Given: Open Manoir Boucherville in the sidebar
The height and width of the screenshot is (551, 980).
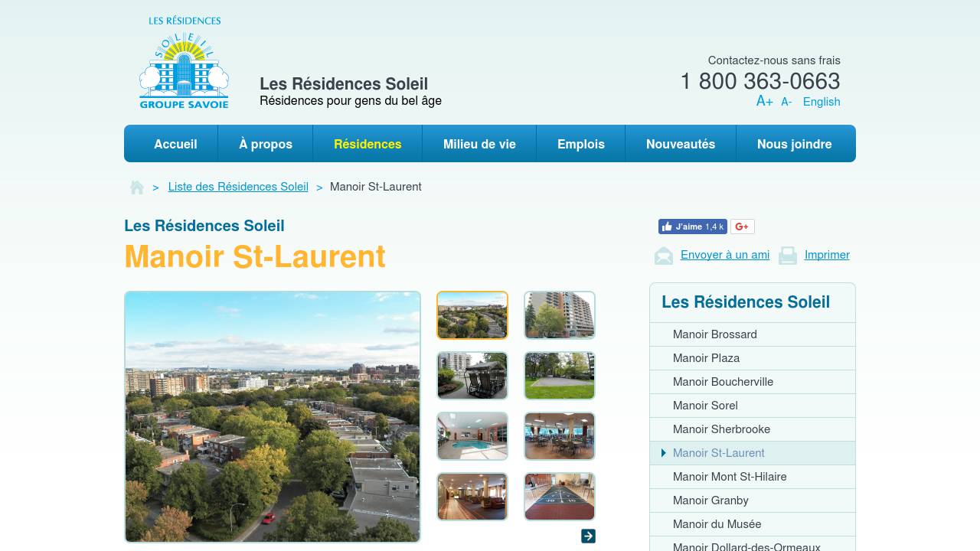Looking at the screenshot, I should (x=753, y=382).
